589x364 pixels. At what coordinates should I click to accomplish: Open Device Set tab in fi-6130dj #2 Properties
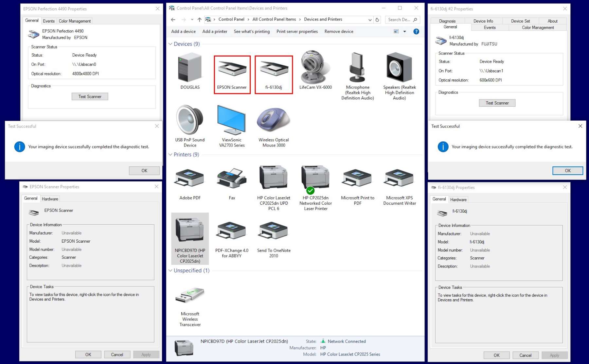pos(520,21)
